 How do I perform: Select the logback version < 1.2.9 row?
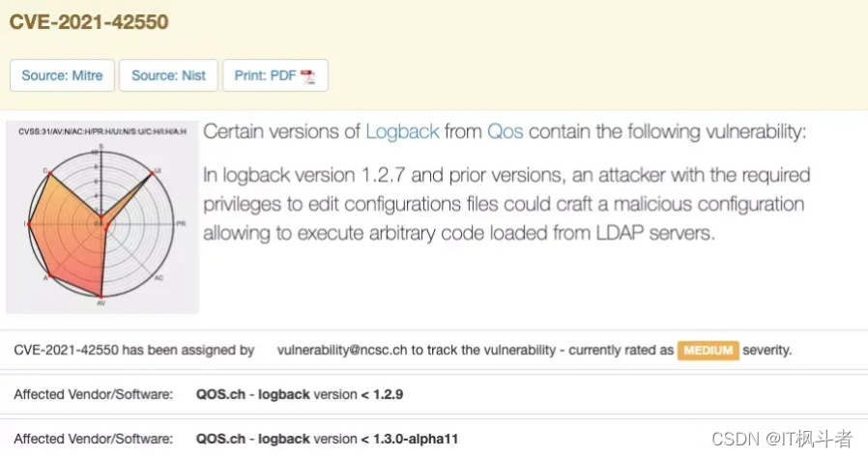tap(434, 394)
